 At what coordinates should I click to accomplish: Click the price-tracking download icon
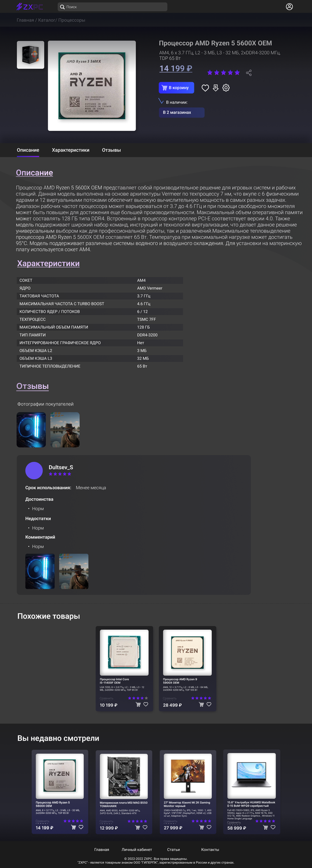[x=215, y=88]
